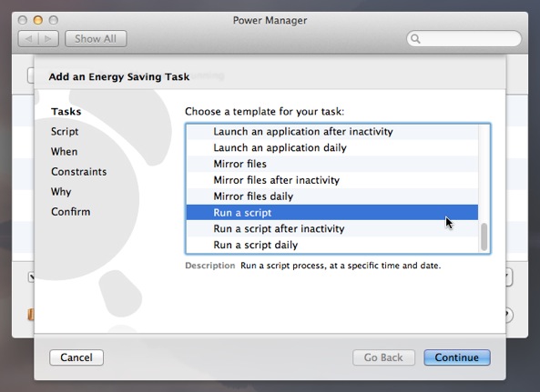Click the template list scrollbar thumb
The width and height of the screenshot is (540, 392).
pos(484,236)
